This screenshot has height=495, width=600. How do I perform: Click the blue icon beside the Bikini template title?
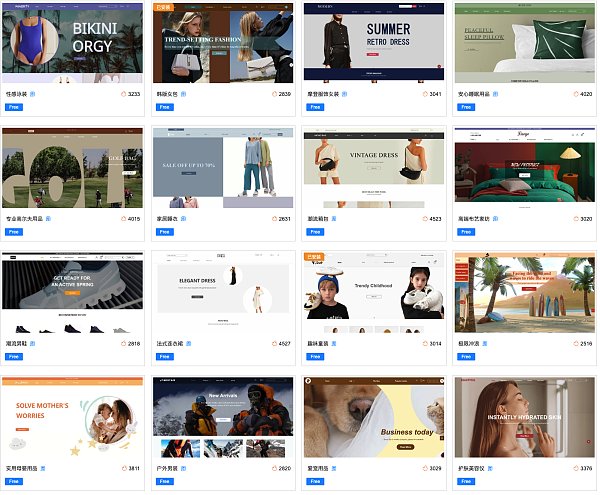point(33,94)
